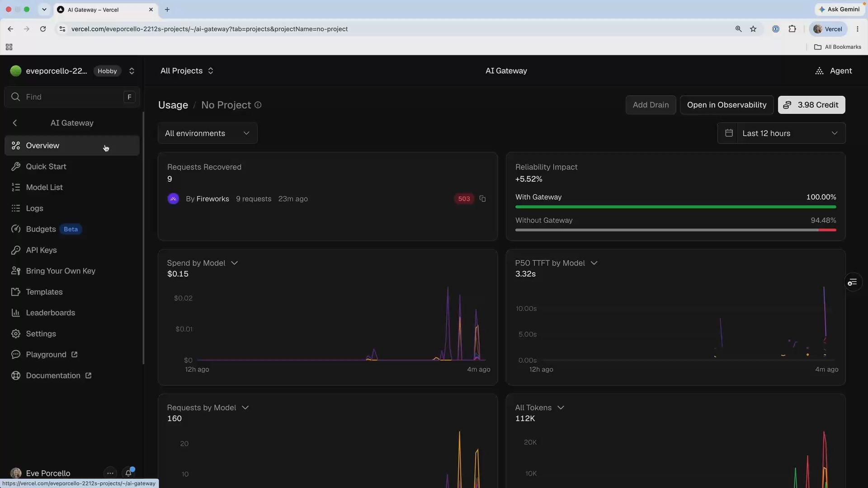Click the Ask Gemini button
868x488 pixels.
point(839,9)
